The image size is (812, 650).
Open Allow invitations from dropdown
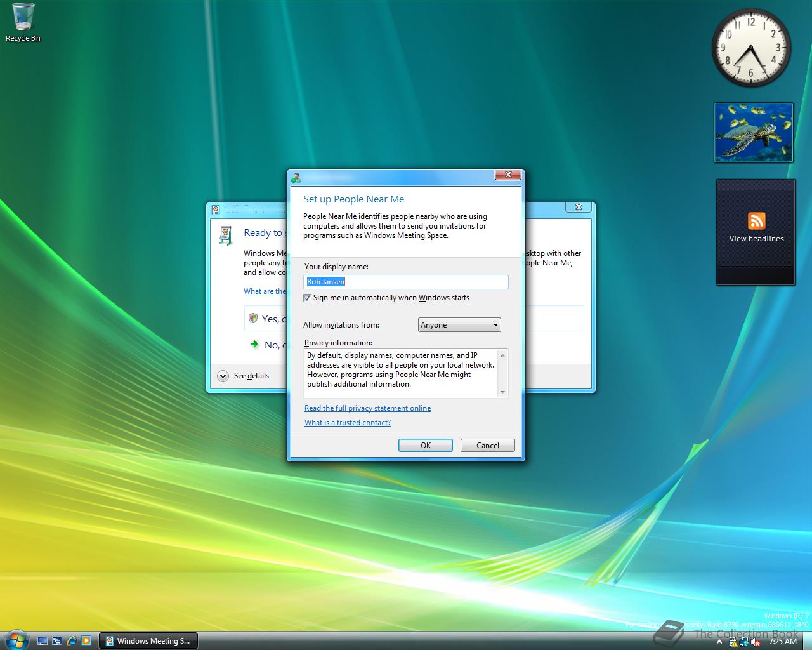click(x=459, y=325)
